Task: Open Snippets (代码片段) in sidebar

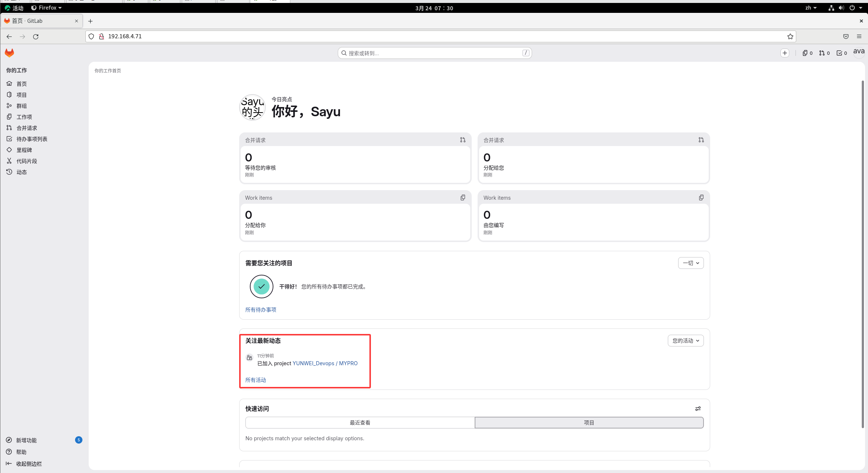Action: coord(26,161)
